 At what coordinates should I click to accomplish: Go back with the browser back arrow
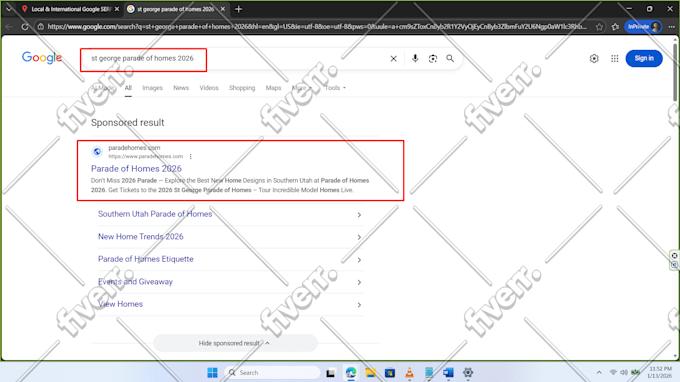(x=9, y=27)
